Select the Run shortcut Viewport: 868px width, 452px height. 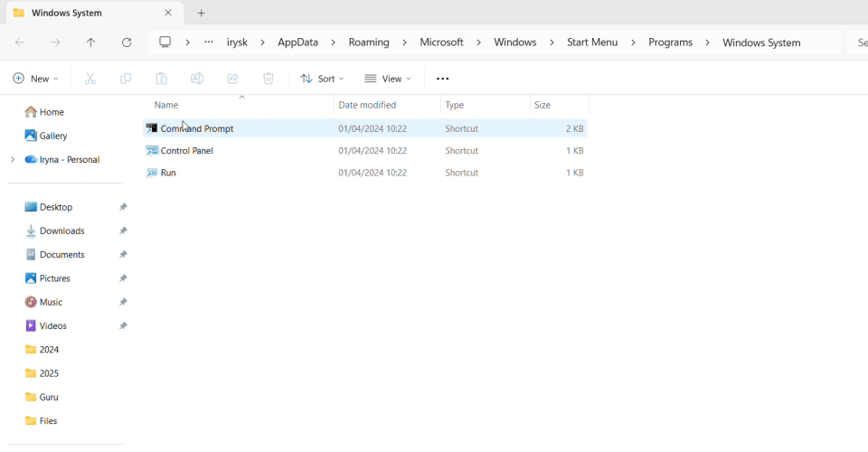[364, 174]
